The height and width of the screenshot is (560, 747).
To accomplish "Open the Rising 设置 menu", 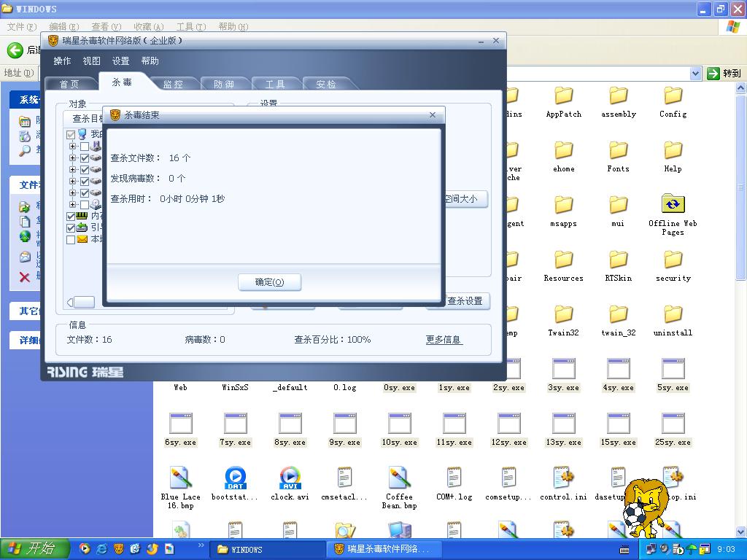I will (120, 61).
